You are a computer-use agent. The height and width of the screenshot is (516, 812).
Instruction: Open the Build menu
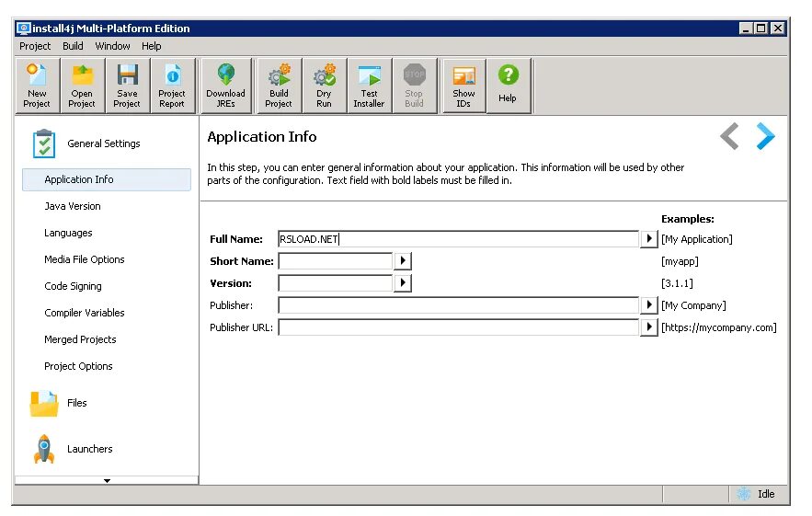click(x=73, y=46)
